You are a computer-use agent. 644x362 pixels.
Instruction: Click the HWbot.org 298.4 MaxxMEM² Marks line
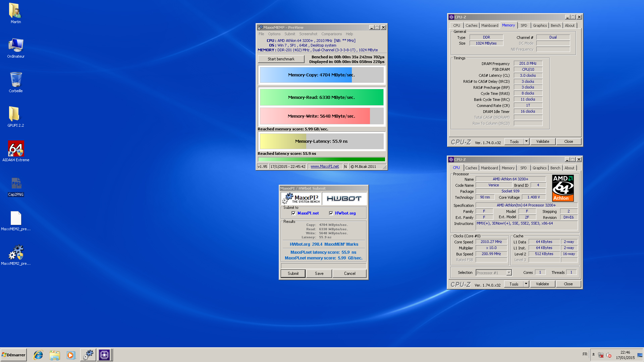click(324, 244)
